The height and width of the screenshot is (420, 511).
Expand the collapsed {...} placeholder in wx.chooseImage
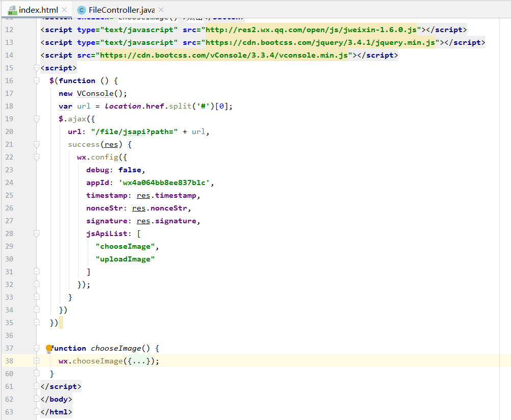(x=139, y=361)
